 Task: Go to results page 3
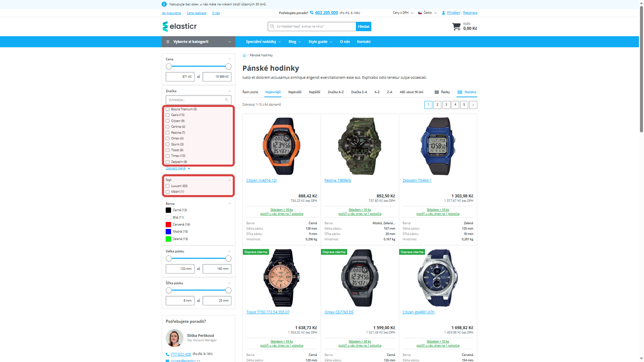point(446,105)
